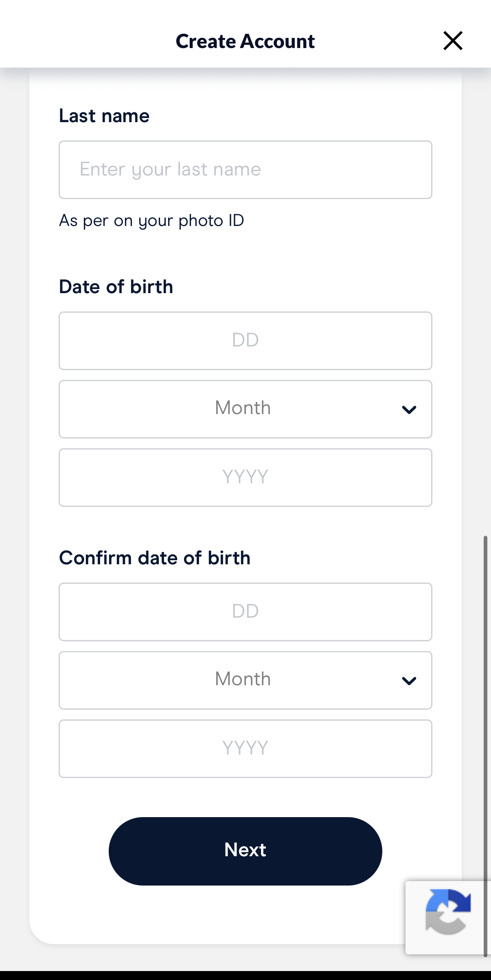The image size is (491, 980).
Task: Click the "Last name" field label
Action: point(104,116)
